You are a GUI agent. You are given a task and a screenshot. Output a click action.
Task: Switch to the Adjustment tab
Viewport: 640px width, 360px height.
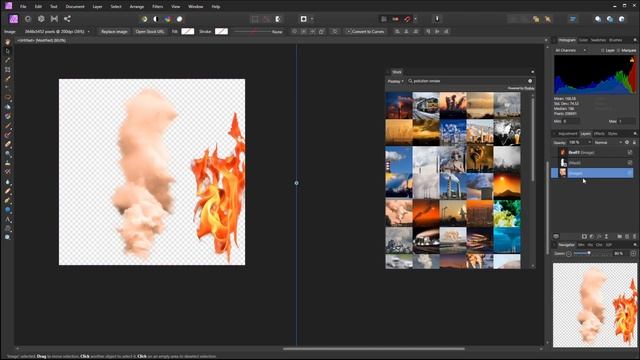point(568,134)
